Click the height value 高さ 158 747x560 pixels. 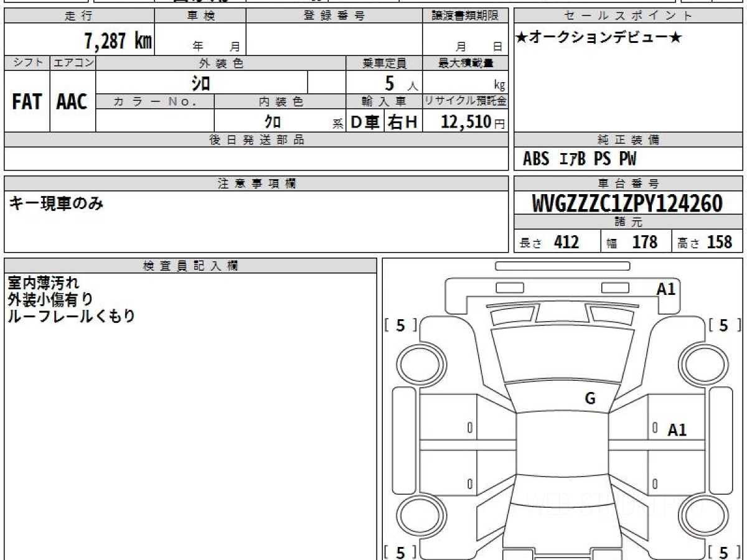(705, 242)
